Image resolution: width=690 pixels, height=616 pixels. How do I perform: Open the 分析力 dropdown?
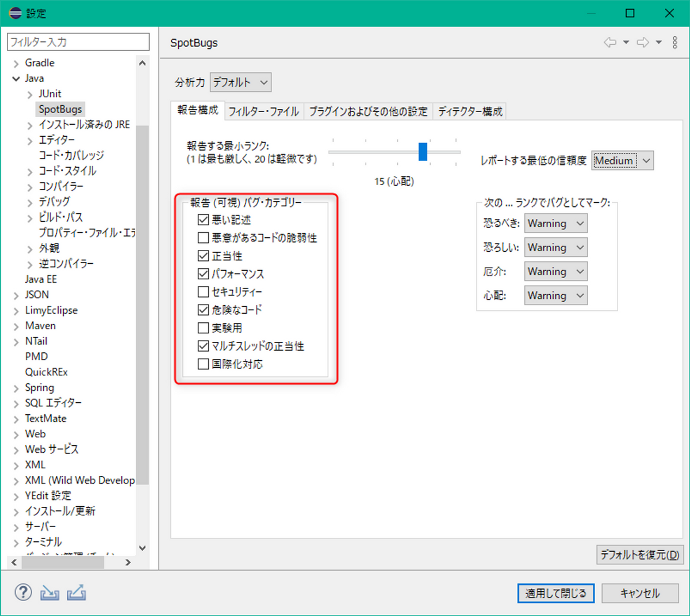[240, 82]
